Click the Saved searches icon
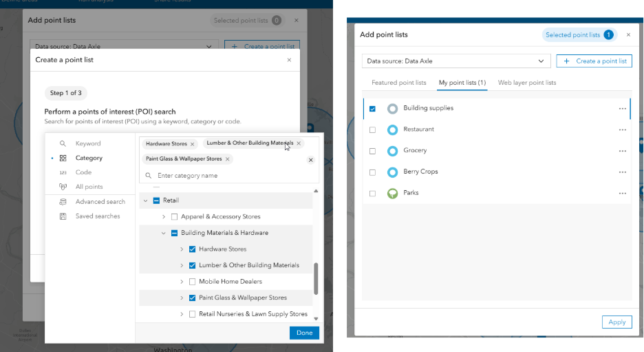This screenshot has height=352, width=644. point(63,216)
